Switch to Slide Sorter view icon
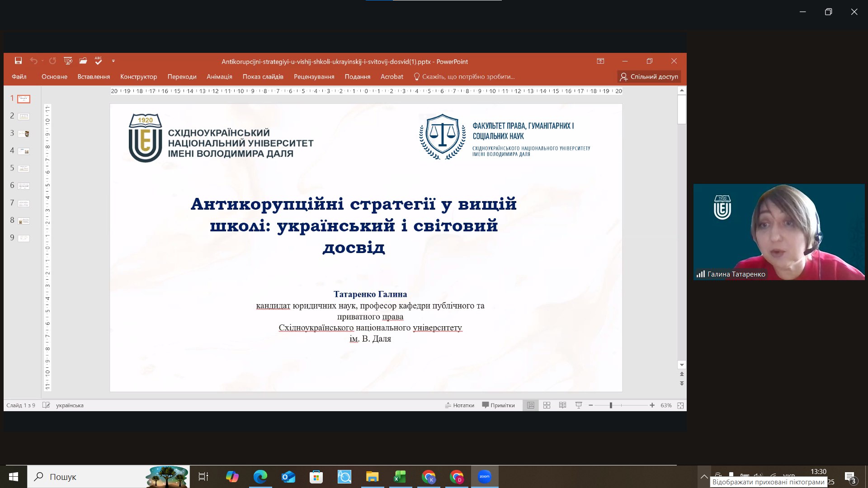This screenshot has width=868, height=488. [x=547, y=405]
